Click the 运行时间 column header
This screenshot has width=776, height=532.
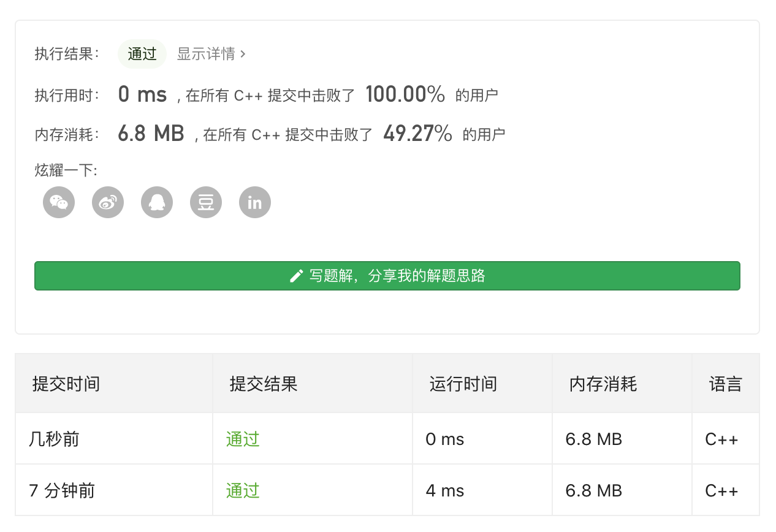tap(463, 384)
